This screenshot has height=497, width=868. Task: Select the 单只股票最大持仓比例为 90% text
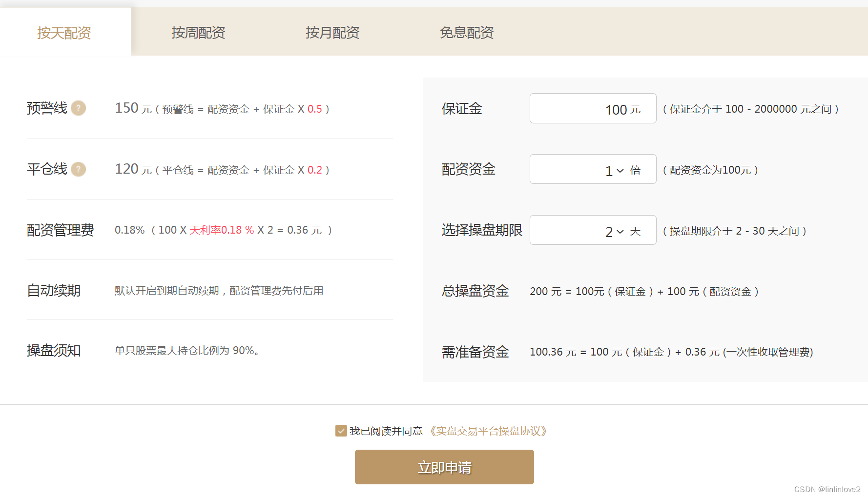pyautogui.click(x=187, y=351)
